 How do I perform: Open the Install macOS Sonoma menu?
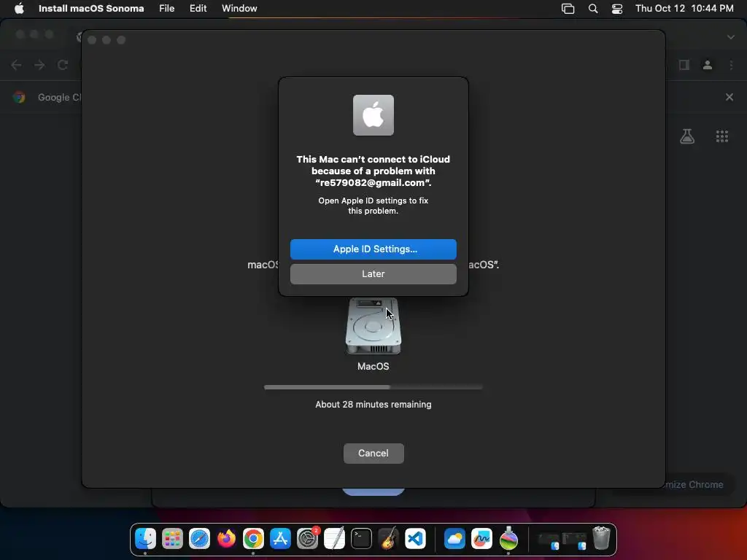tap(91, 8)
